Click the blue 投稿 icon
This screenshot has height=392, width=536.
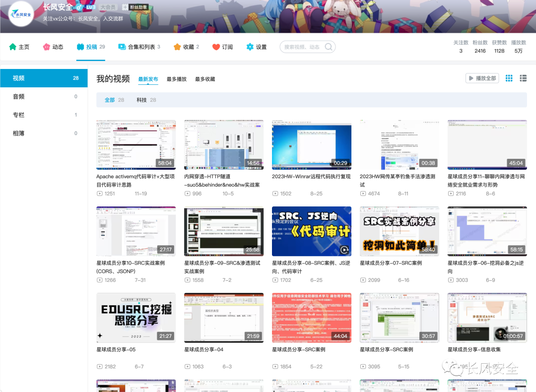tap(80, 47)
